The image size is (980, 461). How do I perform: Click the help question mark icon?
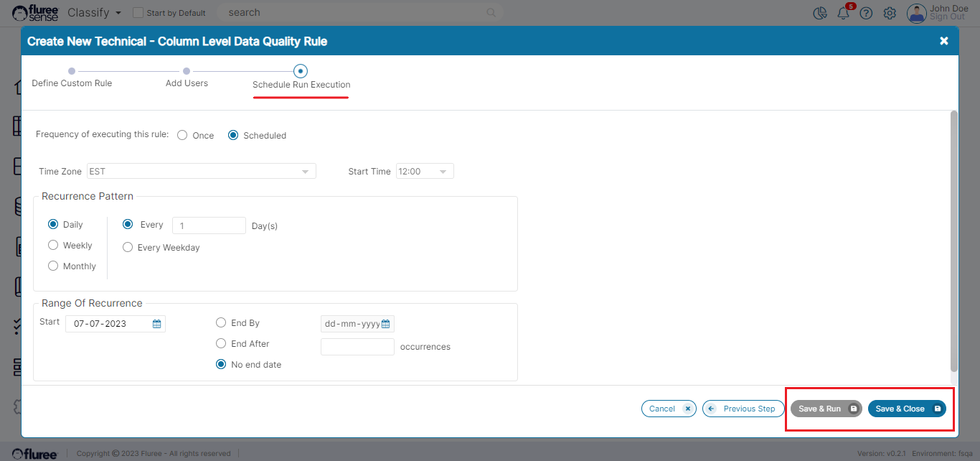click(866, 13)
